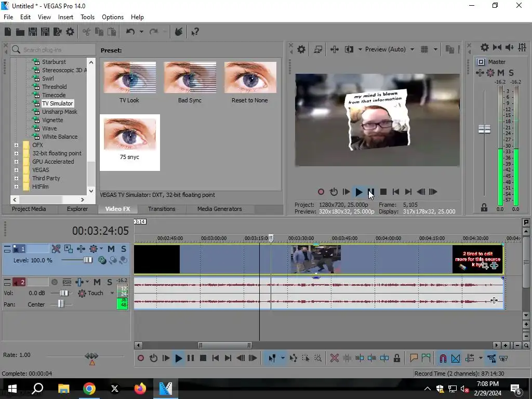Viewport: 532px width, 399px height.
Task: Click the red Delete X icon
Action: point(334,358)
